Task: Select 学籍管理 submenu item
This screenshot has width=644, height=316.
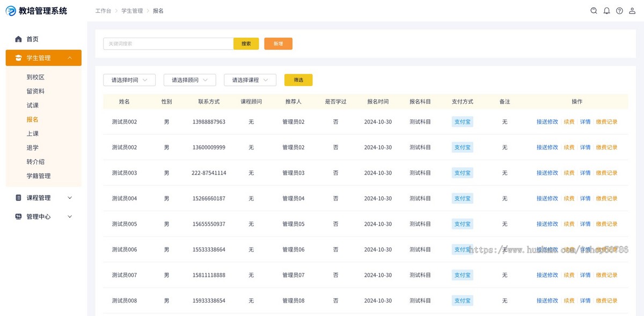Action: coord(39,176)
